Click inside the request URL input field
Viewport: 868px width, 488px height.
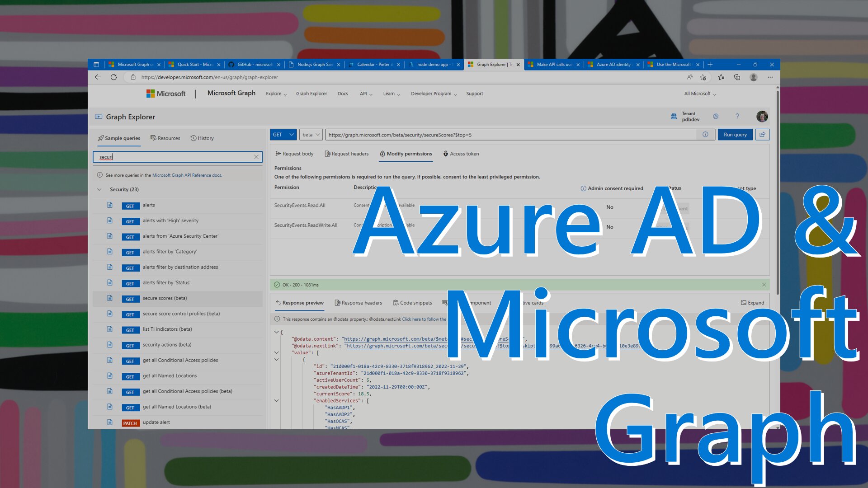click(x=452, y=134)
